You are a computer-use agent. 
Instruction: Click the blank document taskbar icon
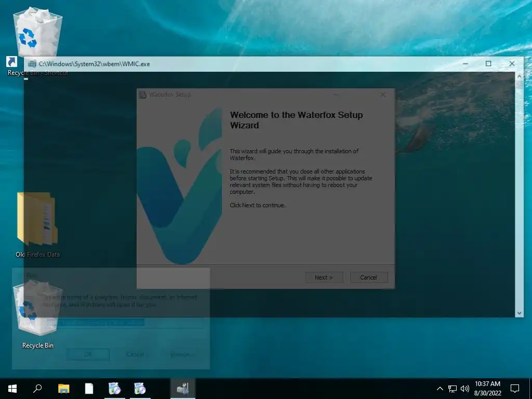click(x=89, y=389)
